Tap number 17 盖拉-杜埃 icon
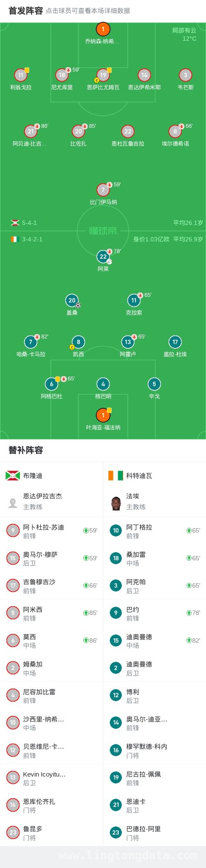206x868 pixels. 175,342
